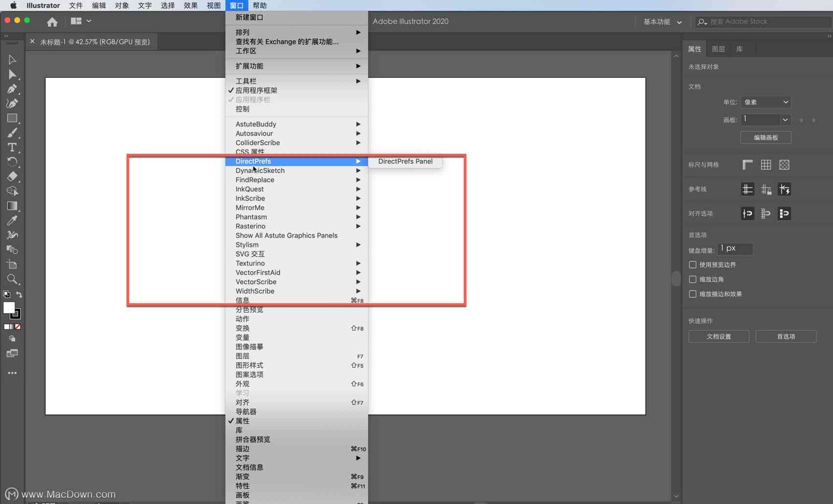
Task: Choose DirectPrefs Panel submenu entry
Action: coord(405,161)
